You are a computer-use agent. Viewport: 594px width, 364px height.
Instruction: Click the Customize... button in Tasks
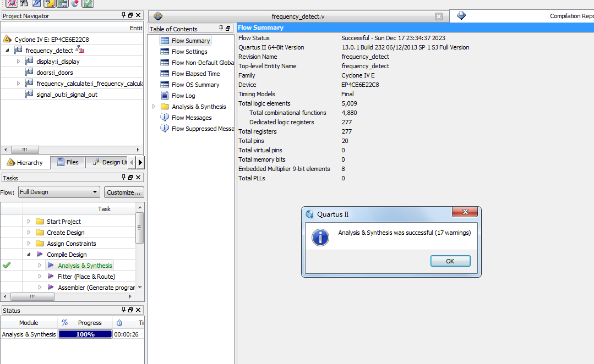click(124, 192)
